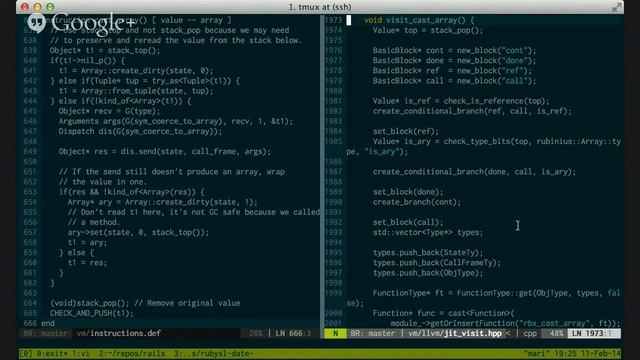Click the yellow minimize window button

pos(38,7)
